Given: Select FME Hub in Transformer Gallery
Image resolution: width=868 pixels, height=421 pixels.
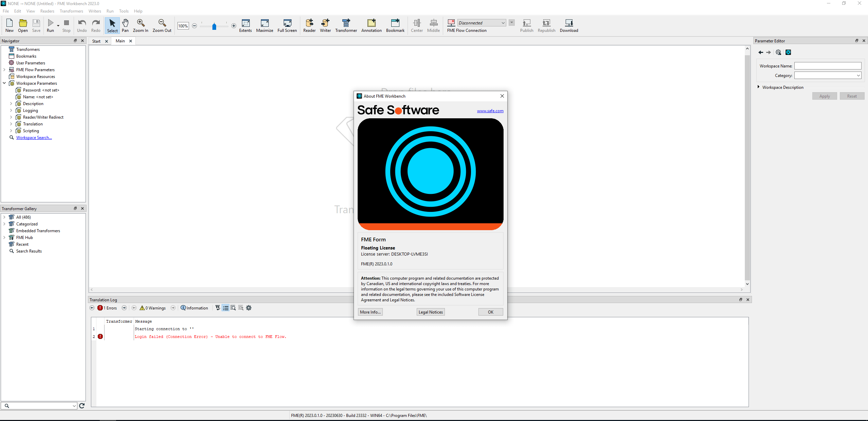Looking at the screenshot, I should [x=24, y=237].
